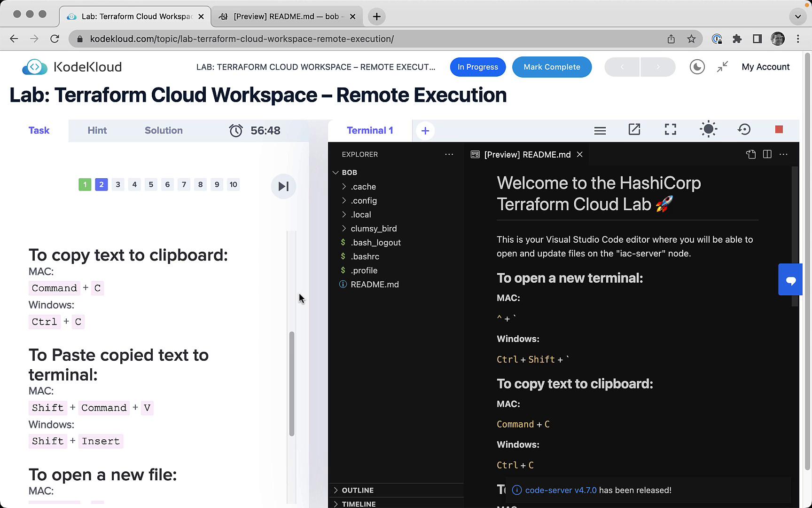
Task: Open editor More Actions ellipsis
Action: click(783, 154)
